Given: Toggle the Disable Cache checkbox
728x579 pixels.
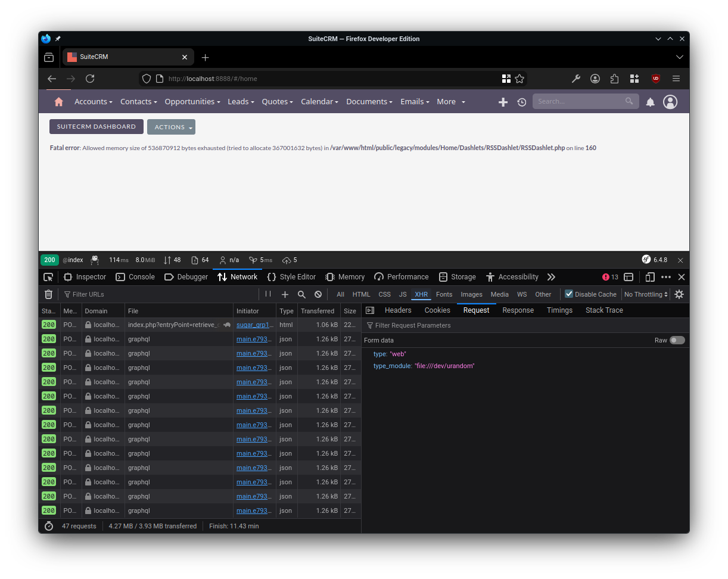Looking at the screenshot, I should [569, 294].
